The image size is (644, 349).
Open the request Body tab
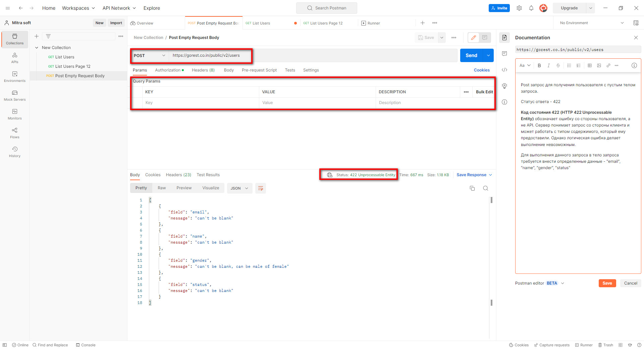click(229, 70)
